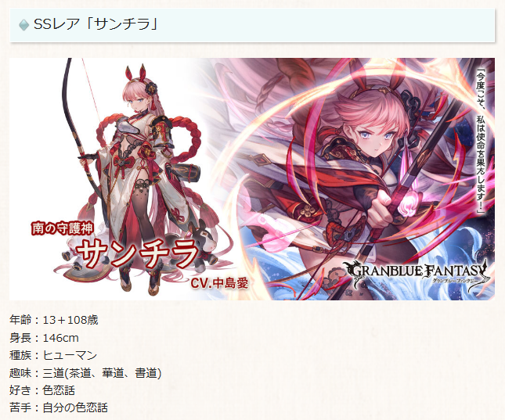Click the 苦手：自分の色恋話 line
Screen dimensions: 505x420
[x=59, y=407]
